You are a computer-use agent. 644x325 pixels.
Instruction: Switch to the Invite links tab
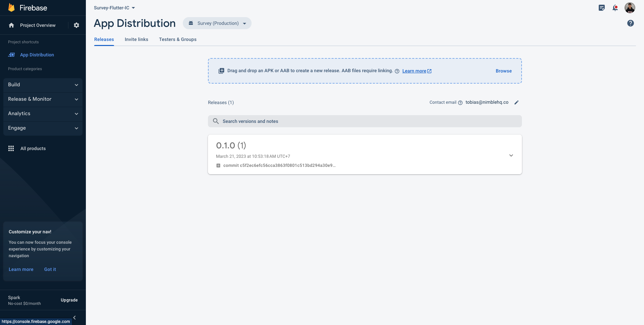pyautogui.click(x=136, y=39)
